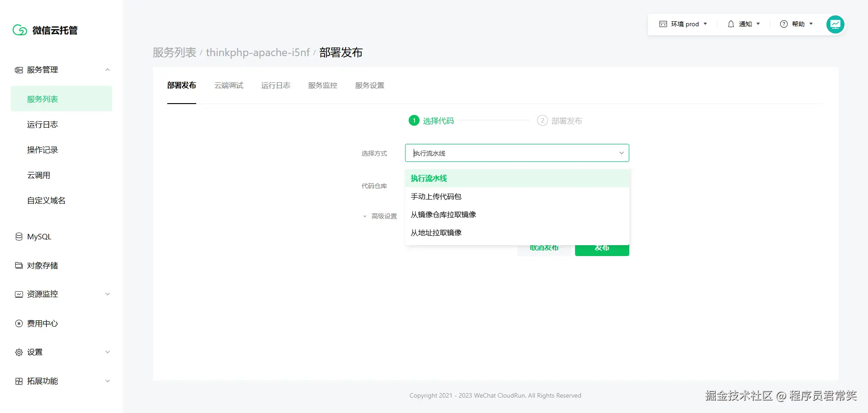Select 手动上传代码包 option

pyautogui.click(x=517, y=196)
